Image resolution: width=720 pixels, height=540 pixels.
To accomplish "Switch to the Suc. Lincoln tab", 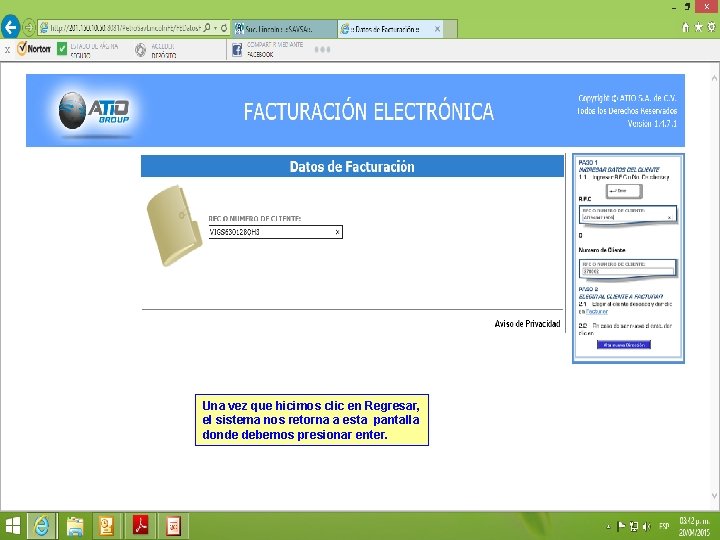I will pyautogui.click(x=284, y=29).
